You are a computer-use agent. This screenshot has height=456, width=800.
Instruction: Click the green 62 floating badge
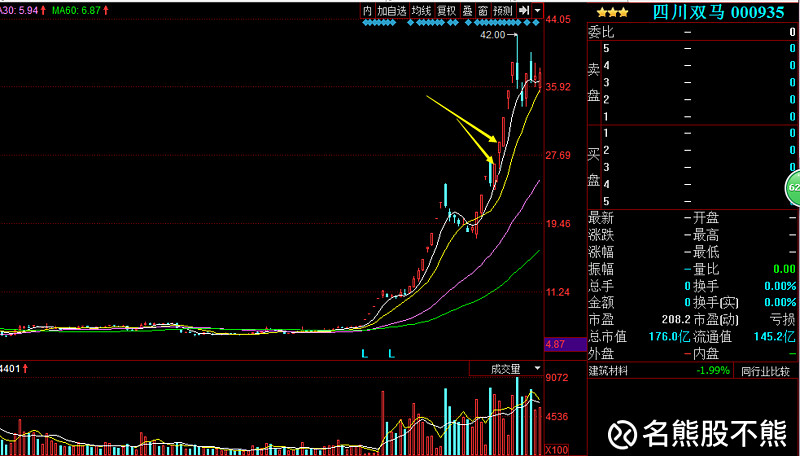pyautogui.click(x=793, y=188)
